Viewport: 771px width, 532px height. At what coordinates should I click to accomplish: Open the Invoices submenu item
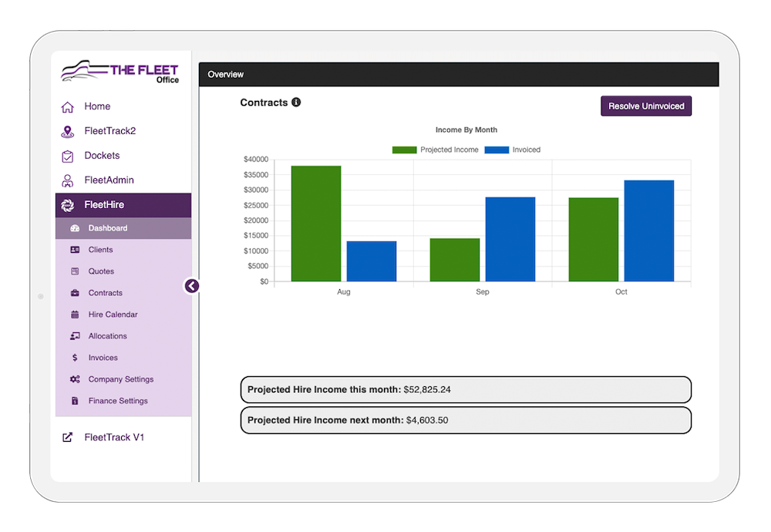click(123, 358)
